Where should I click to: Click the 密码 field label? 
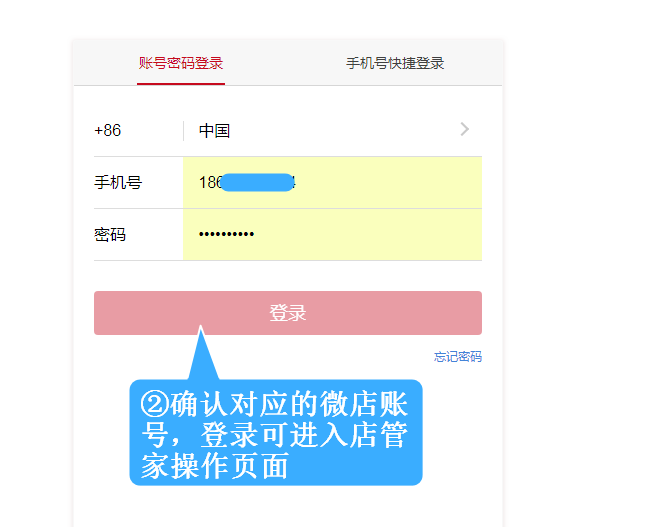pyautogui.click(x=110, y=234)
